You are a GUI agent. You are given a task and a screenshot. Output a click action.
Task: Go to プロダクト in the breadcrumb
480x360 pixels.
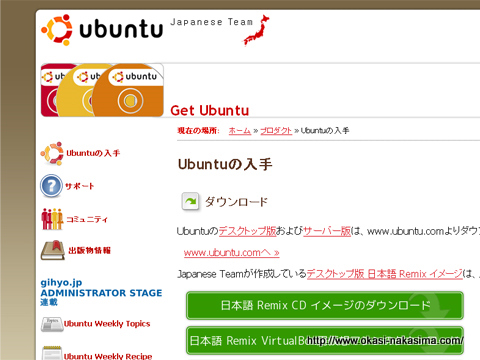[276, 131]
